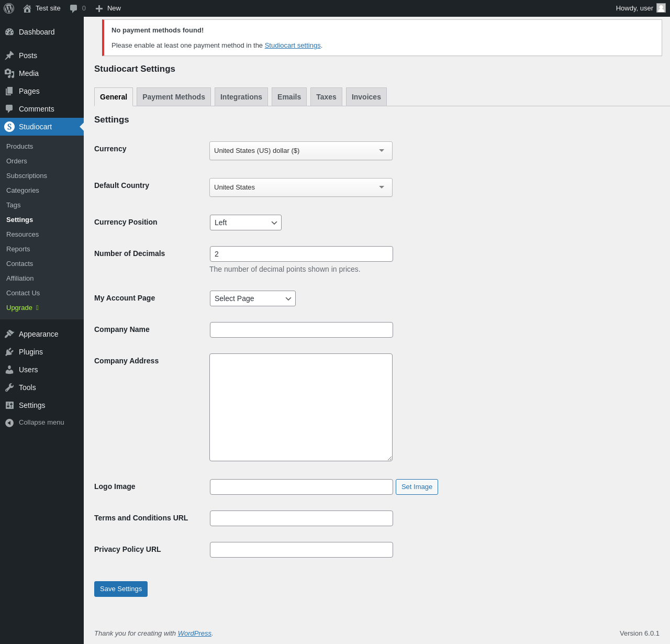This screenshot has height=644, width=670.
Task: Click the Collapse menu arrow icon
Action: [x=9, y=423]
